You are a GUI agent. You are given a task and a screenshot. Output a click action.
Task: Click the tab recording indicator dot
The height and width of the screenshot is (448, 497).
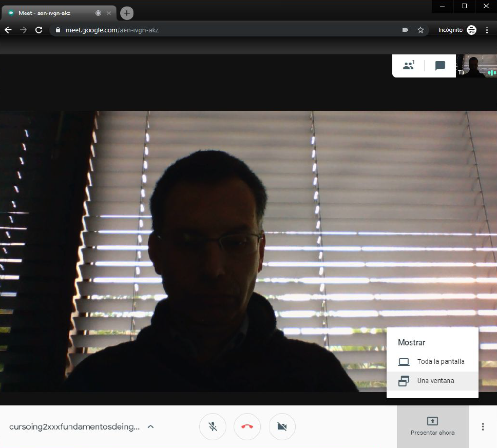pos(98,13)
